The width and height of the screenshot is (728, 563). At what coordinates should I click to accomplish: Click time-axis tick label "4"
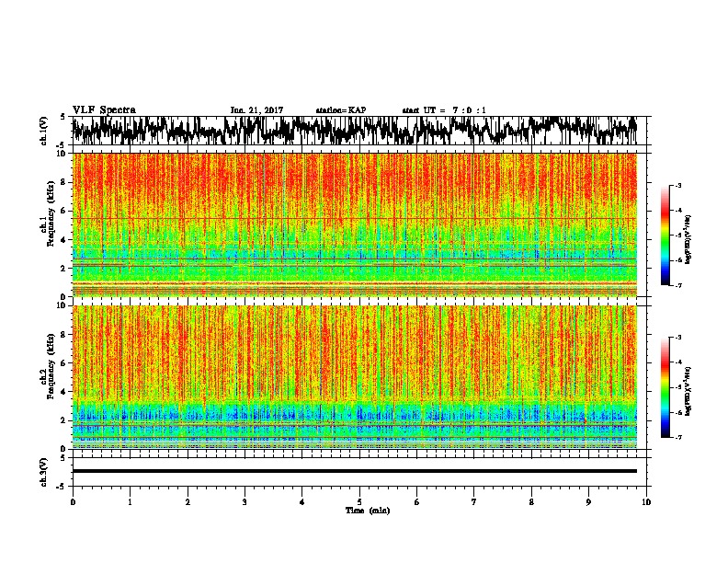click(302, 502)
